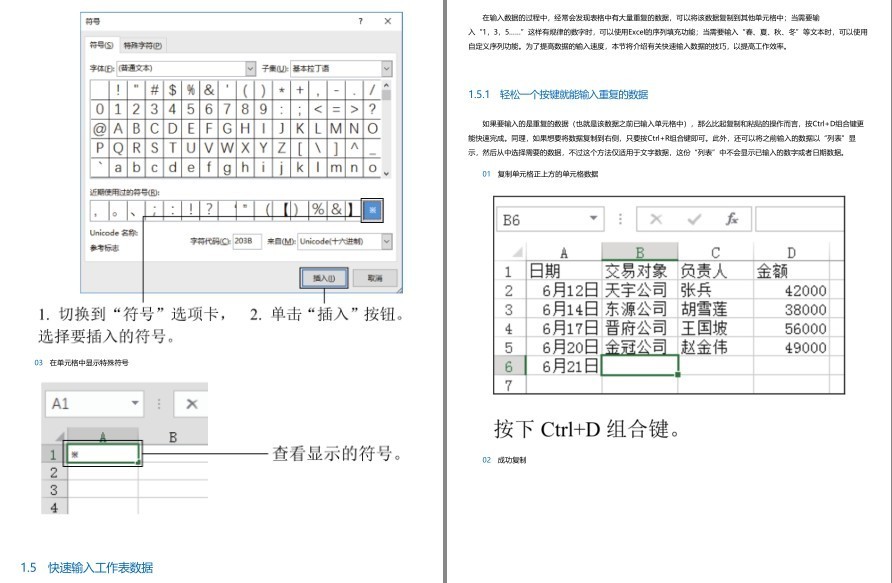
Task: Switch to the 符号(S) tab
Action: [x=102, y=45]
